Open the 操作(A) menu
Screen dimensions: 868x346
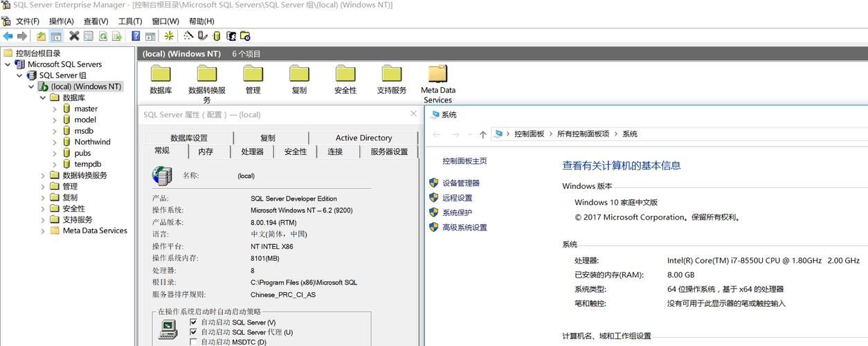[62, 21]
